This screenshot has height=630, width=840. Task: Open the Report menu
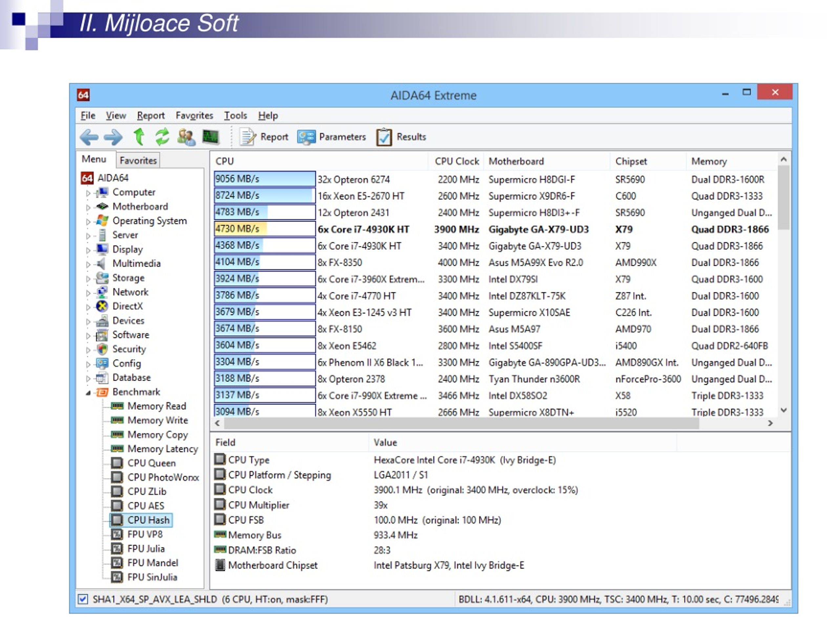point(151,115)
